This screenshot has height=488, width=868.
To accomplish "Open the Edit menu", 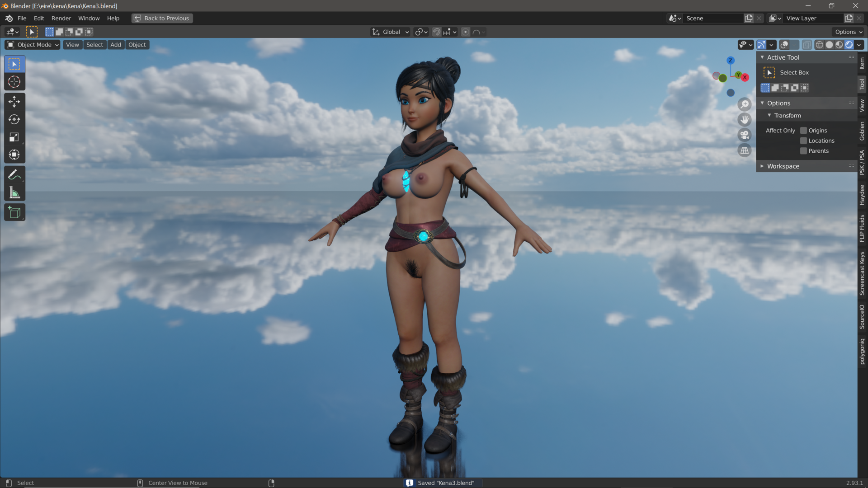I will point(39,19).
